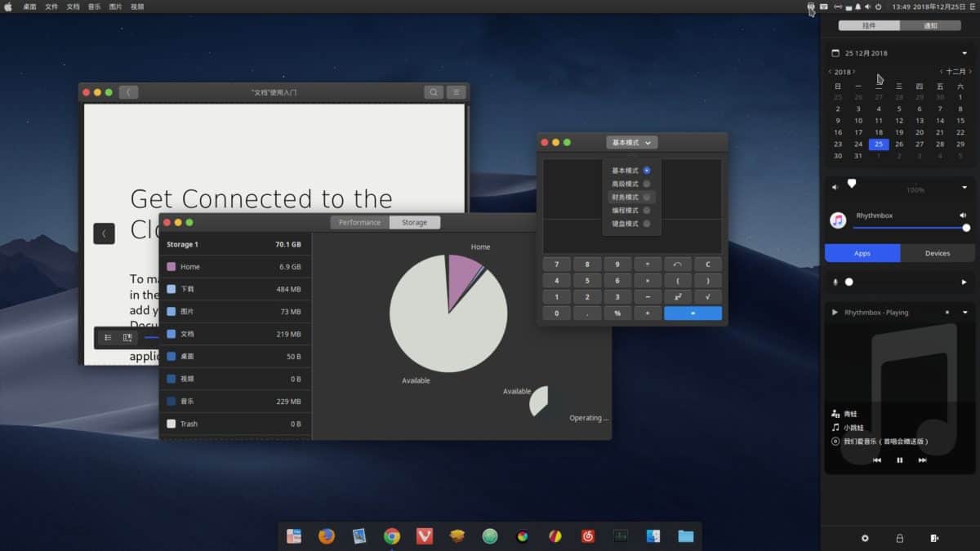Click the search icon in the document viewer toolbar
The width and height of the screenshot is (980, 551).
[x=434, y=92]
